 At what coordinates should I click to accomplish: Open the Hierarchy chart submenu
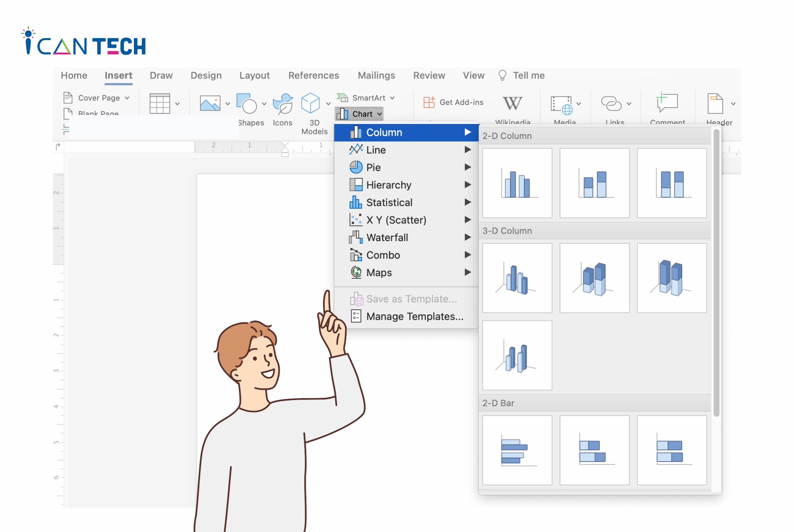point(406,185)
